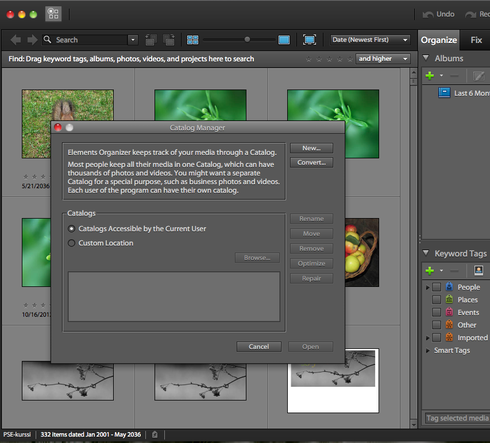Click the Last 6 Months album icon
490x443 pixels.
click(x=444, y=93)
